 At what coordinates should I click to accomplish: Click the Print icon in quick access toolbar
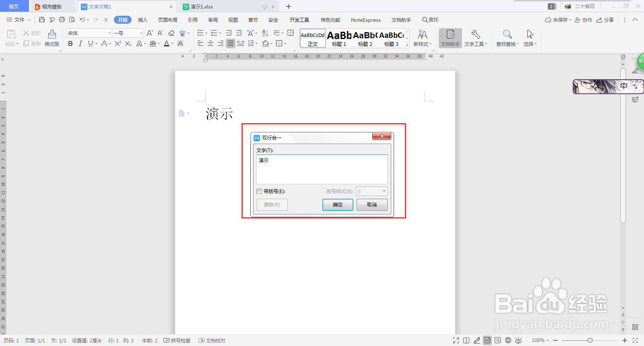62,20
